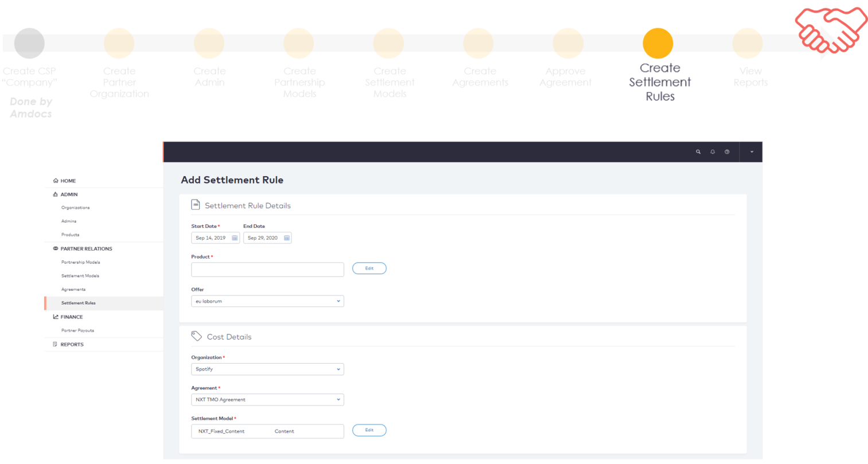Click the ADMIN section header text

pos(69,194)
